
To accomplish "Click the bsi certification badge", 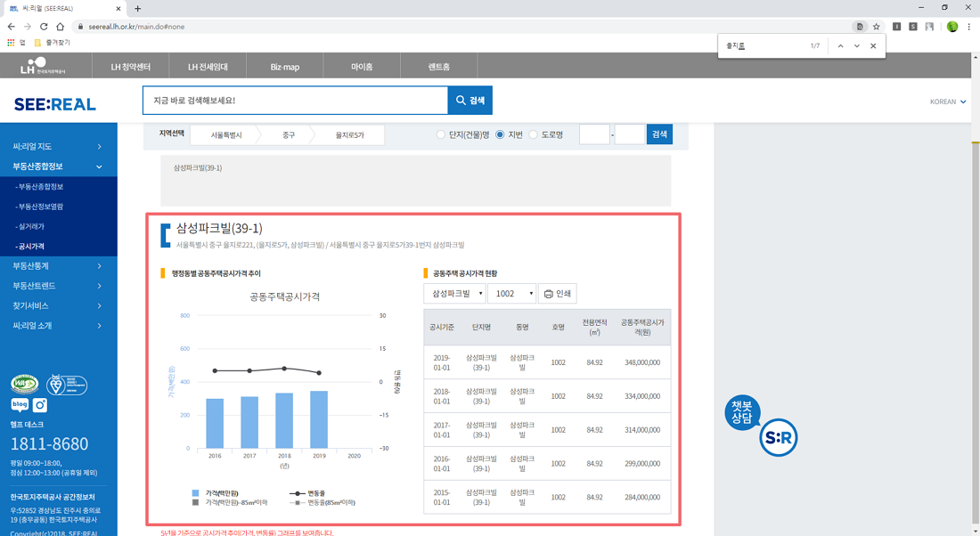I will 66,385.
